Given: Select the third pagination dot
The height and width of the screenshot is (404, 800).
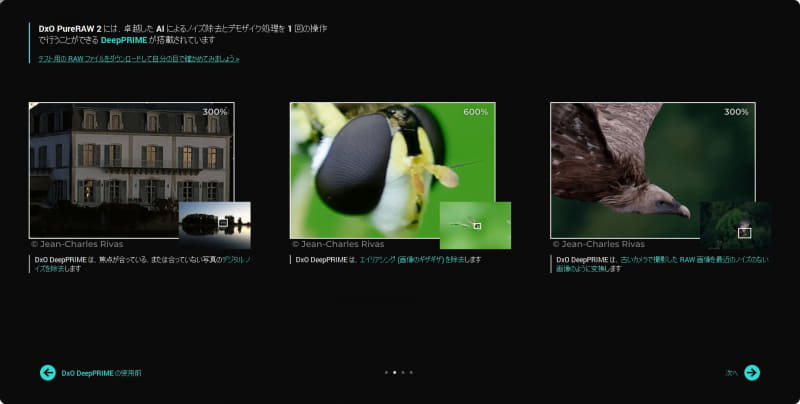Looking at the screenshot, I should coord(403,372).
